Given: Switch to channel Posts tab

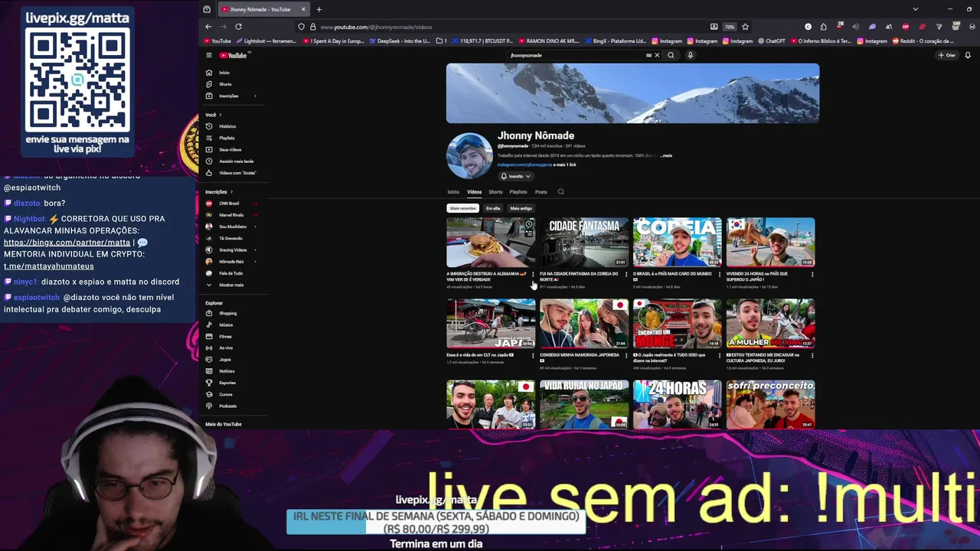Looking at the screenshot, I should pyautogui.click(x=541, y=192).
